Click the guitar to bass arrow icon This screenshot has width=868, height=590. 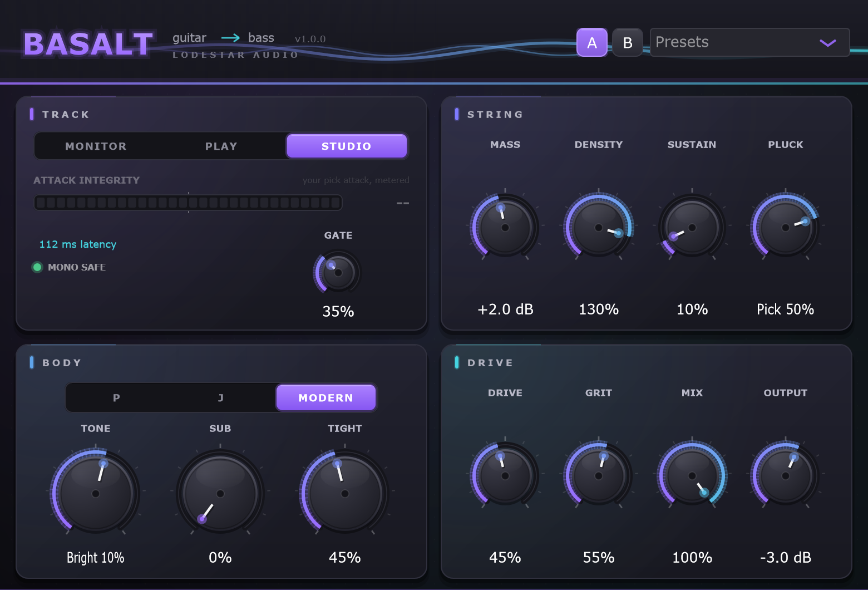(230, 38)
